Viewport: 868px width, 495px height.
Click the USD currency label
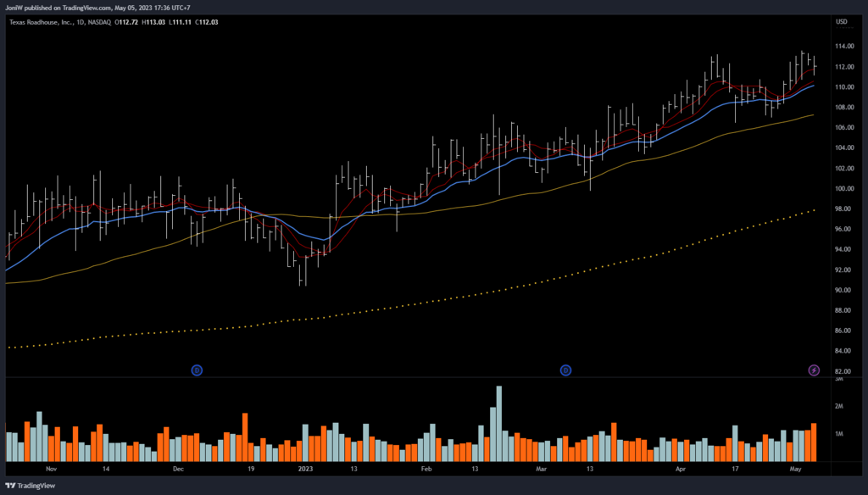click(x=842, y=22)
